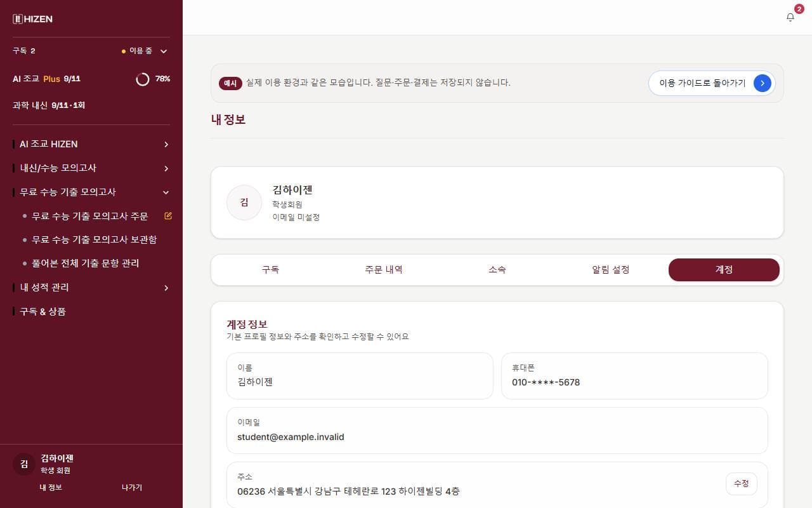Switch to the 알림 설정 tab
812x508 pixels.
pos(611,270)
